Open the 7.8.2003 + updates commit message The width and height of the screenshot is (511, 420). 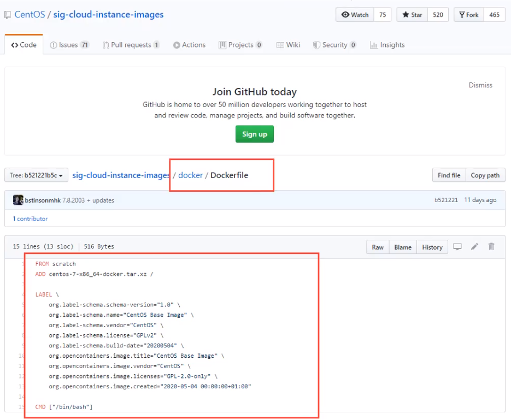tap(89, 200)
